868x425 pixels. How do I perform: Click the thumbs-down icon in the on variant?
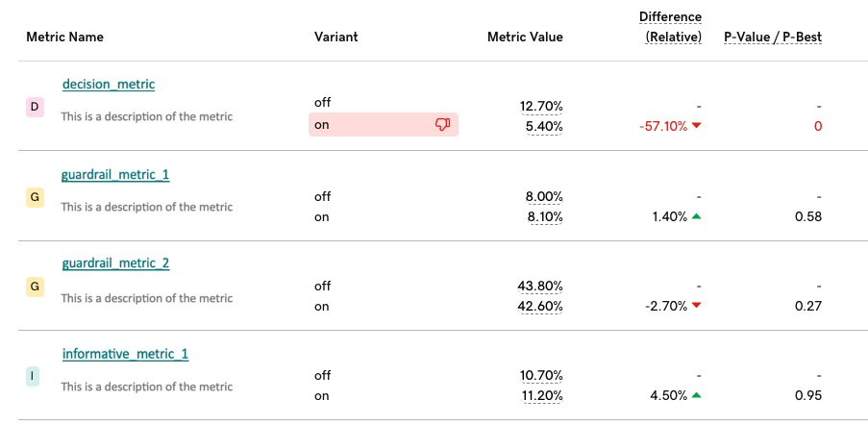[x=442, y=125]
